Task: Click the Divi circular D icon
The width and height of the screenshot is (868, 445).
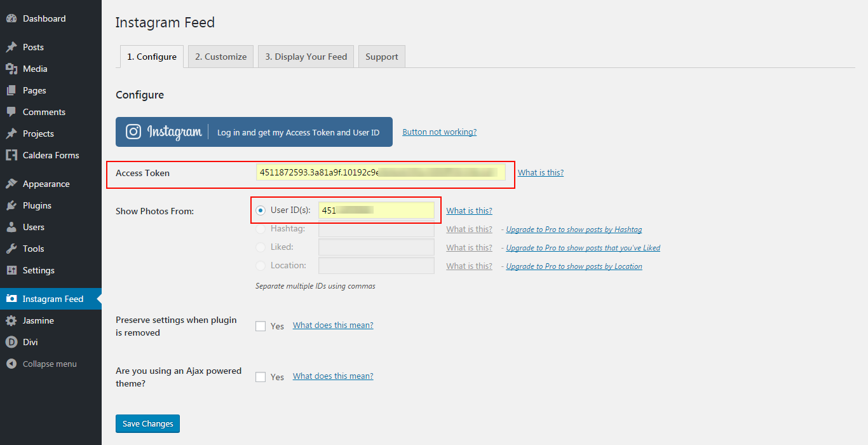Action: 11,342
